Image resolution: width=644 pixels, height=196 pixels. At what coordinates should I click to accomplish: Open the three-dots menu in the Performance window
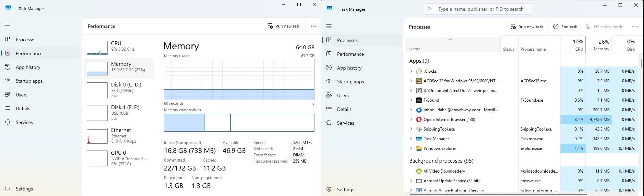click(313, 26)
